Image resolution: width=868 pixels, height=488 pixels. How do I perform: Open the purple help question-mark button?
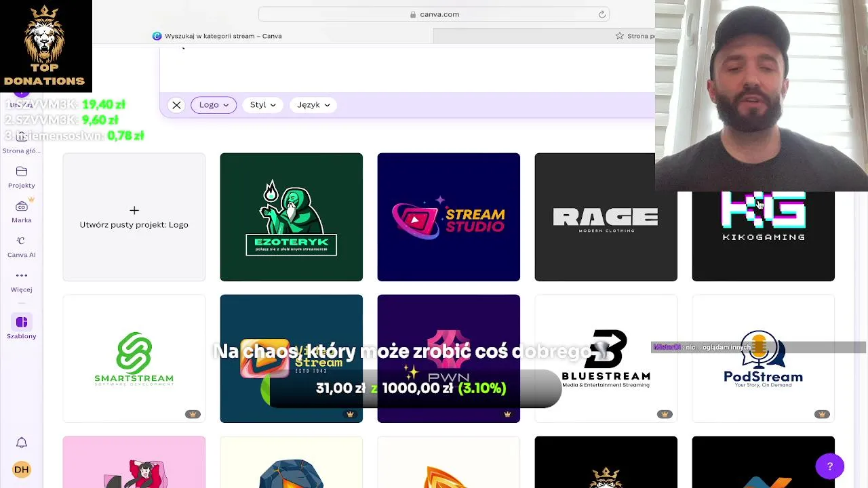tap(830, 466)
